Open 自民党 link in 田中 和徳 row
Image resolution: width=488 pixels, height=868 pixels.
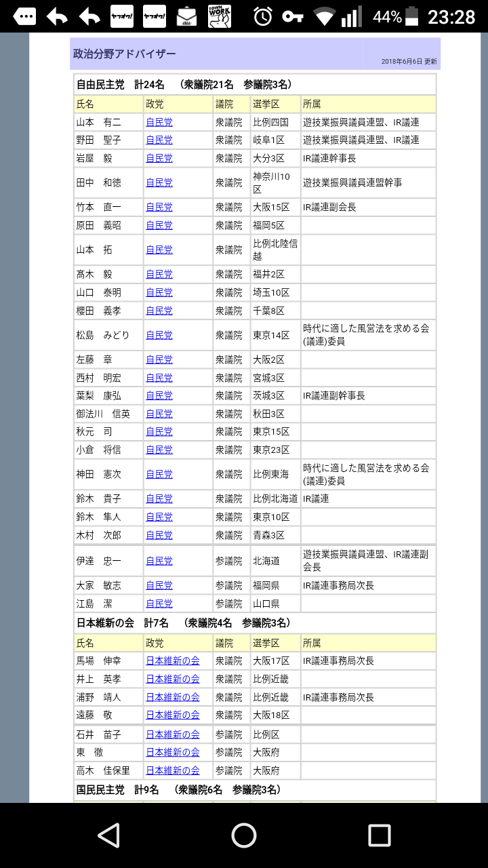tap(159, 182)
